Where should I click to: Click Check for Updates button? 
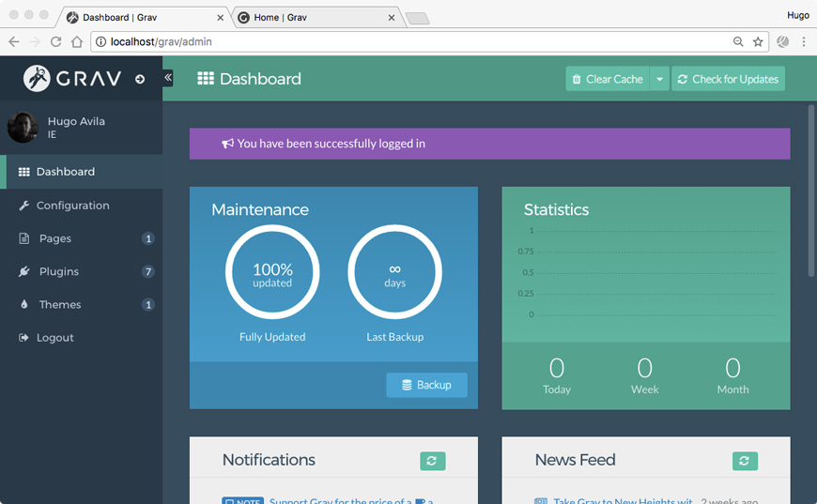(728, 79)
